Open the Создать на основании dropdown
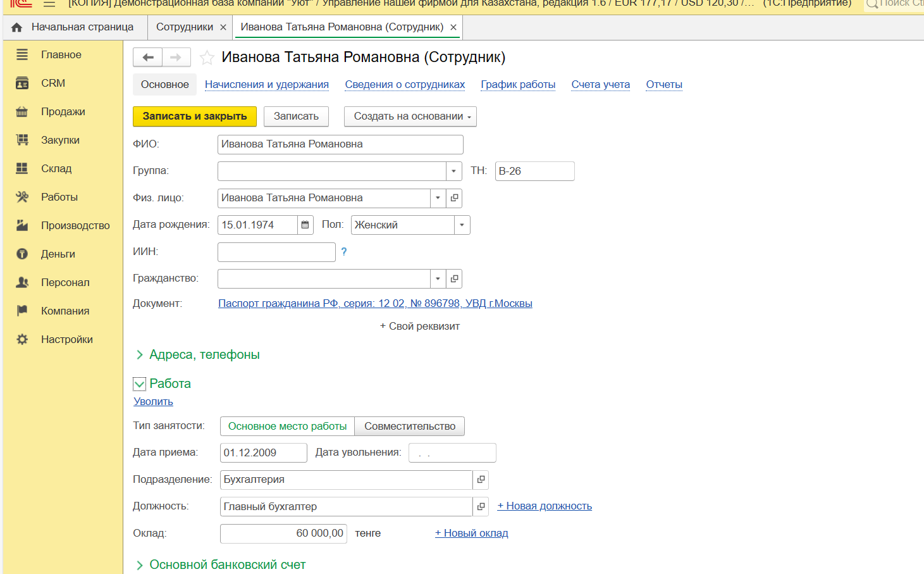Screen dimensions: 924x574 coord(410,116)
